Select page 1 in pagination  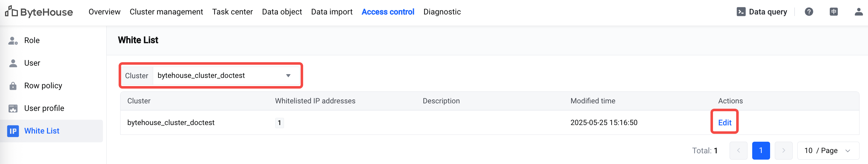click(761, 150)
